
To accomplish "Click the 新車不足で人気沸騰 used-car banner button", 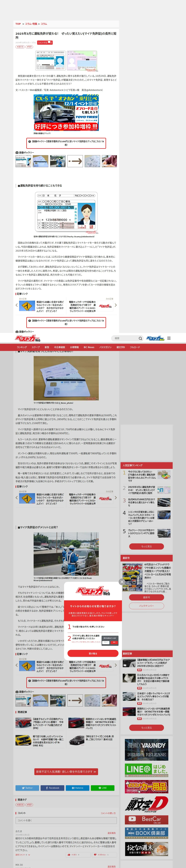I will 66,771.
